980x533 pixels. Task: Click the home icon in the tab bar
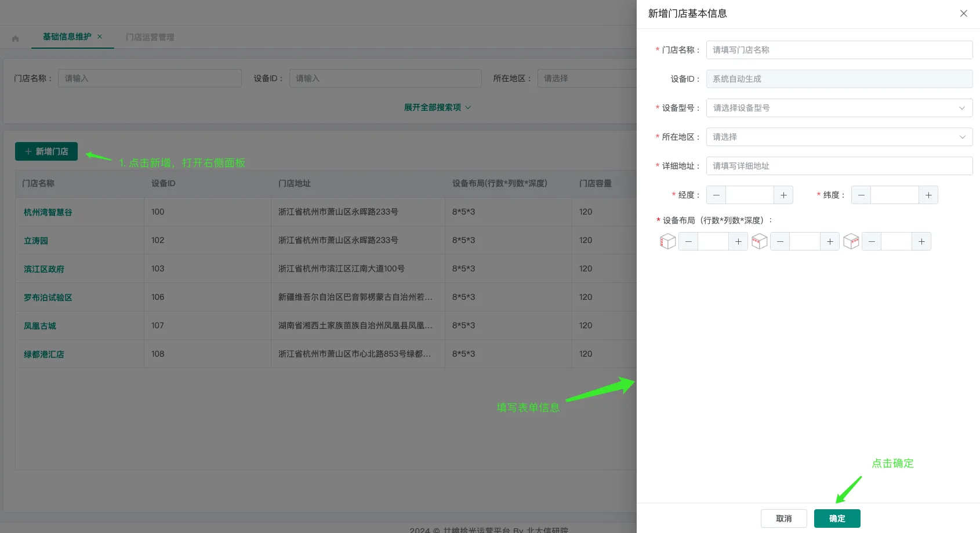(16, 38)
